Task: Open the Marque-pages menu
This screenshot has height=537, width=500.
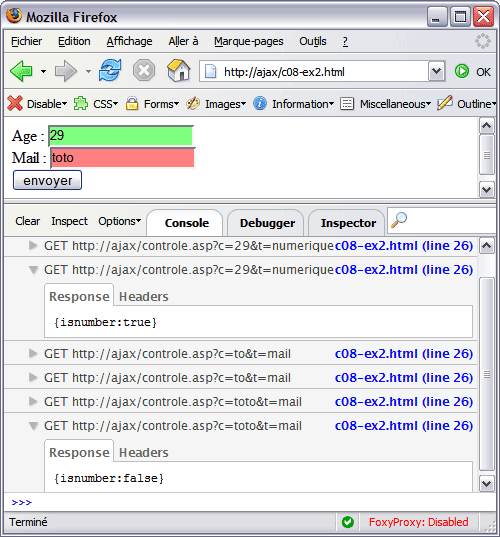Action: coord(249,41)
